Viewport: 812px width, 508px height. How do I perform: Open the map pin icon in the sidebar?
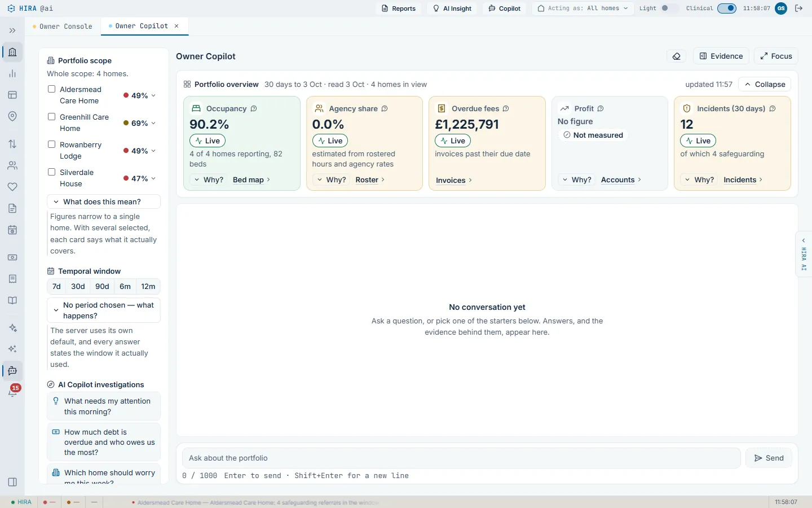12,116
